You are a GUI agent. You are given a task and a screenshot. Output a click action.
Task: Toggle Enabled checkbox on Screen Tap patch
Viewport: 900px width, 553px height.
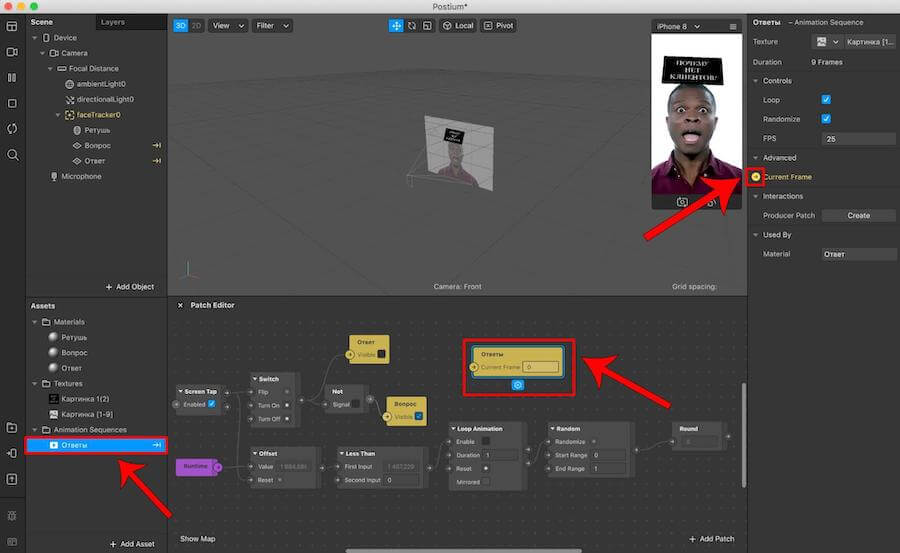click(x=211, y=404)
